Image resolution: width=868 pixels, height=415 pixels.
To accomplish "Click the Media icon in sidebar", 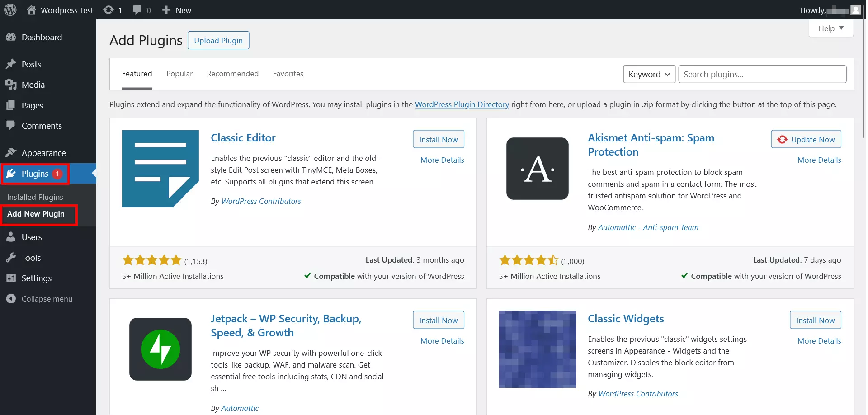I will (x=11, y=85).
